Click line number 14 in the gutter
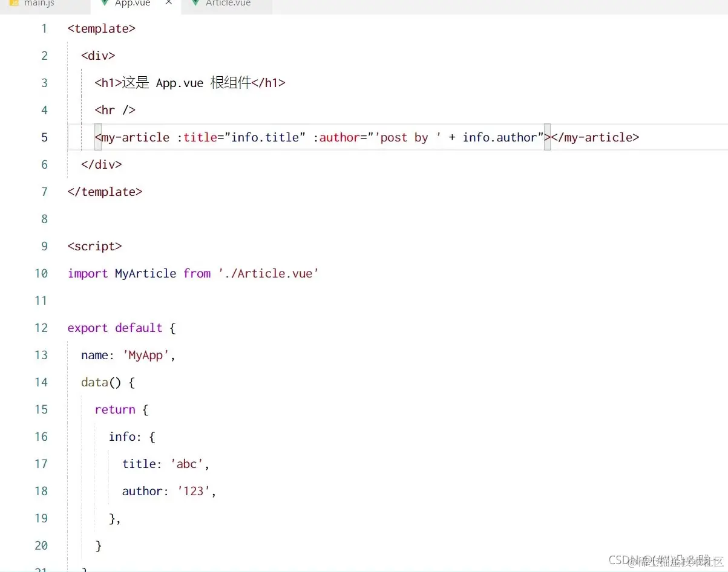The height and width of the screenshot is (572, 728). click(x=41, y=383)
